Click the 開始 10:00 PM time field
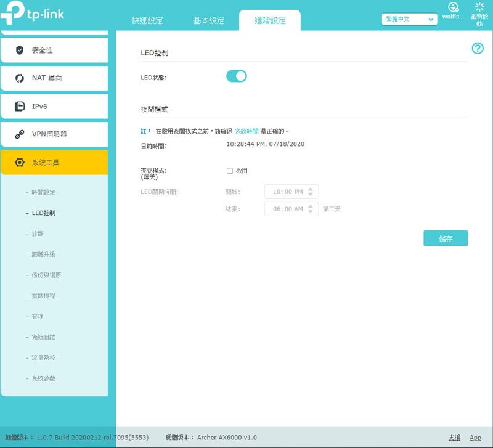Screen dimensions: 493x448 pyautogui.click(x=291, y=192)
